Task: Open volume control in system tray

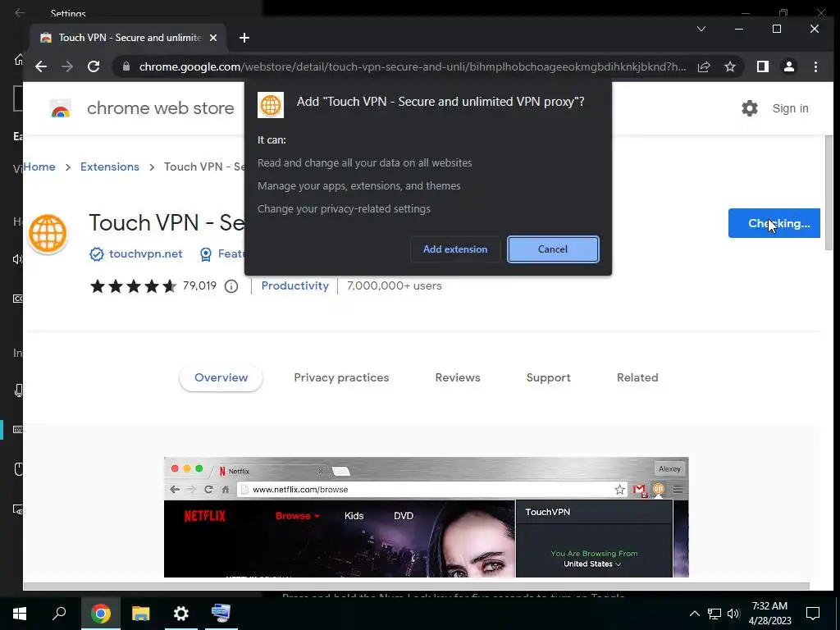Action: coord(733,614)
